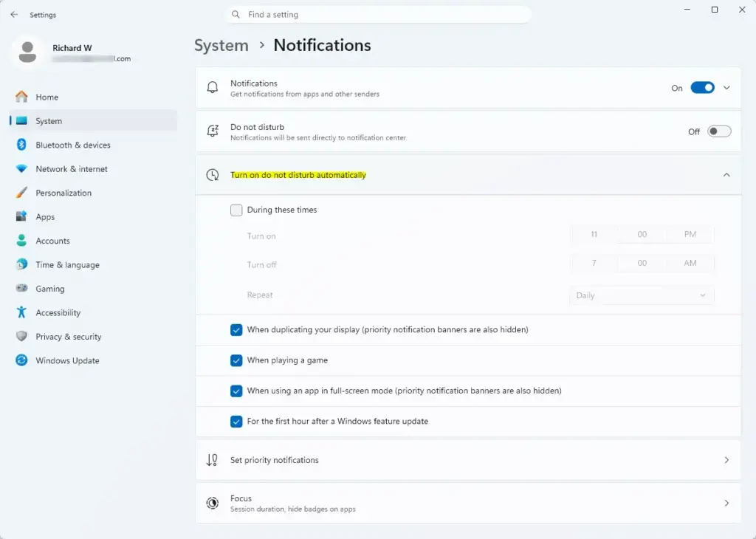Click the Bluetooth & devices icon

pyautogui.click(x=21, y=145)
